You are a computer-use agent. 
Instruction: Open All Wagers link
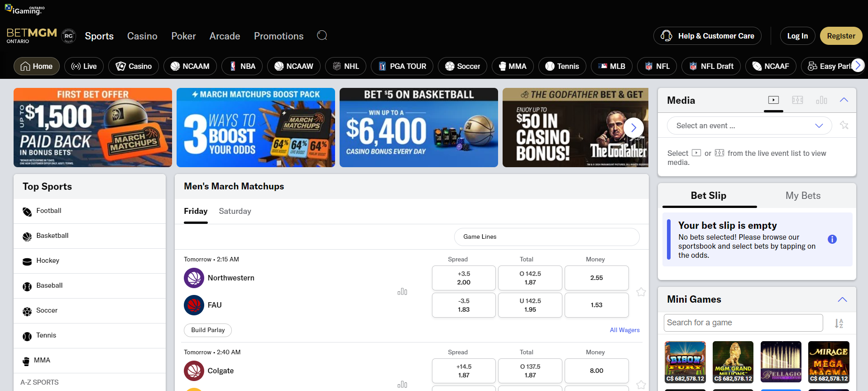point(624,330)
